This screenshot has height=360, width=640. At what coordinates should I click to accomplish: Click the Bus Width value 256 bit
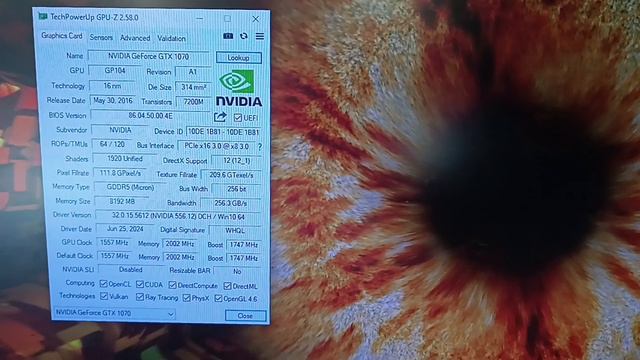click(x=236, y=189)
